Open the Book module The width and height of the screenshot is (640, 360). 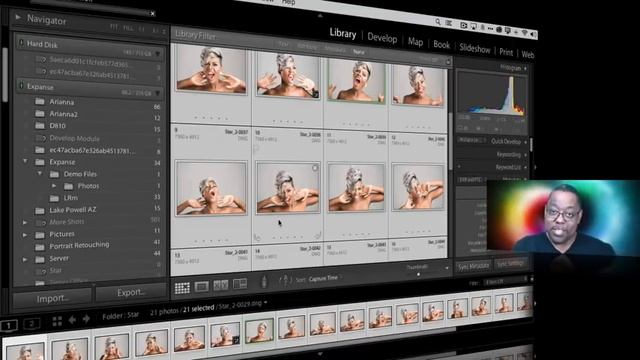point(441,45)
